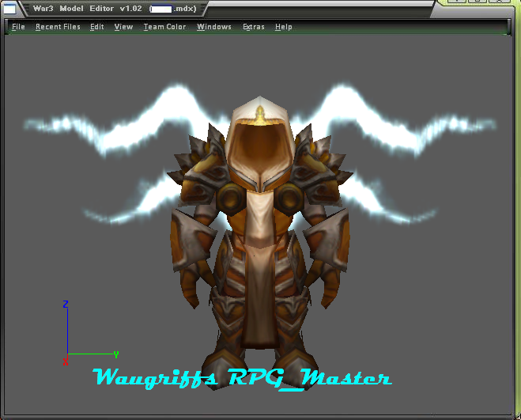Open the Recent Files menu
The image size is (521, 420).
click(x=58, y=27)
